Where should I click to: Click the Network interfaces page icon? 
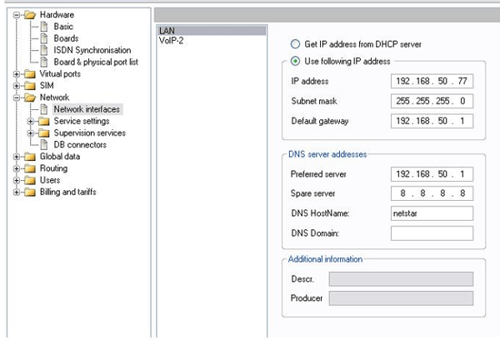click(x=44, y=109)
